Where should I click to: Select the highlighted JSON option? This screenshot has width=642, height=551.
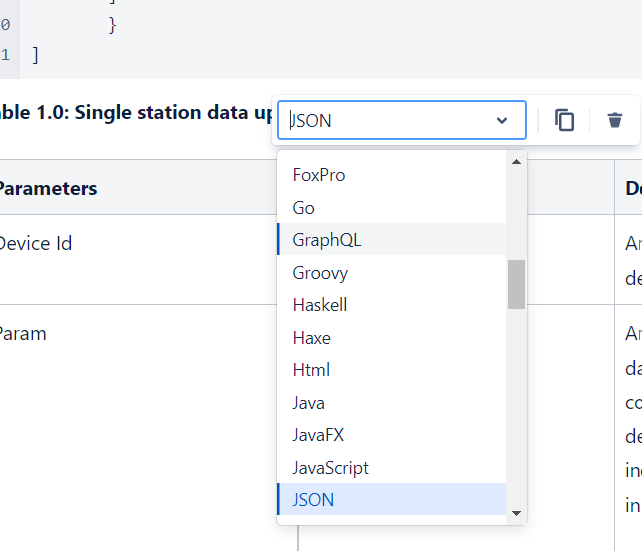pyautogui.click(x=313, y=500)
